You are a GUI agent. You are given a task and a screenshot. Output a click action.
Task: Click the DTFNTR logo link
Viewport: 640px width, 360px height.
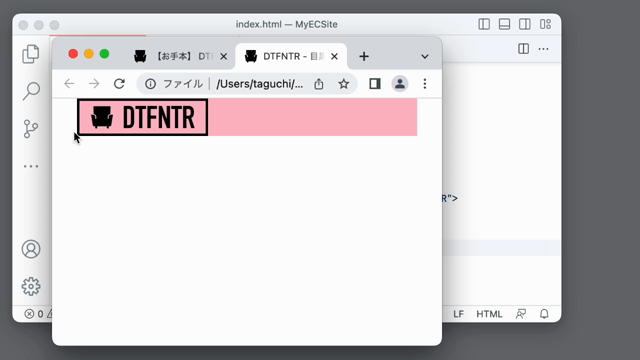(x=142, y=117)
